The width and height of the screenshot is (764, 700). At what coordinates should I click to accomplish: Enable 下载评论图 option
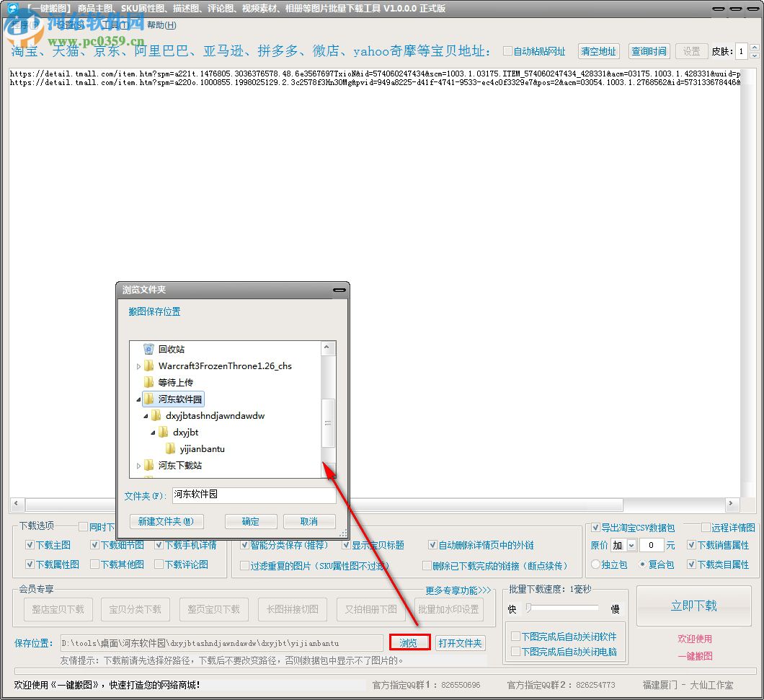point(159,564)
